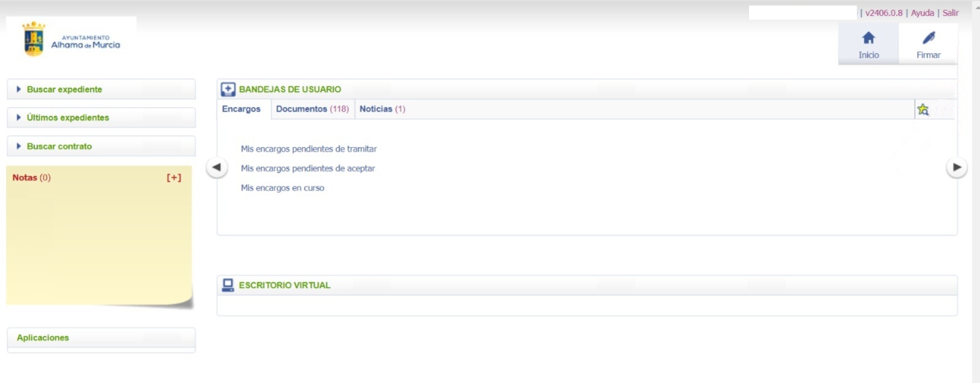Click the Ayuda help link
The image size is (980, 383).
tap(922, 13)
